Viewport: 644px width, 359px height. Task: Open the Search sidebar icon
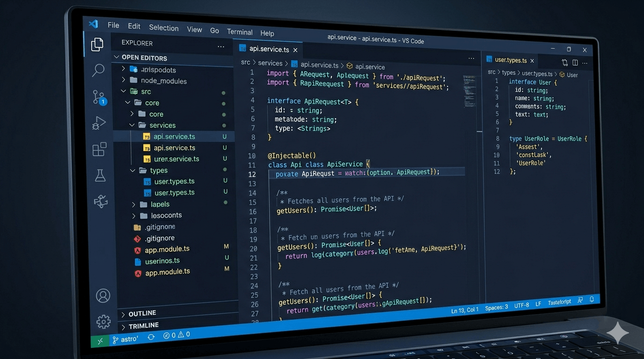[98, 70]
